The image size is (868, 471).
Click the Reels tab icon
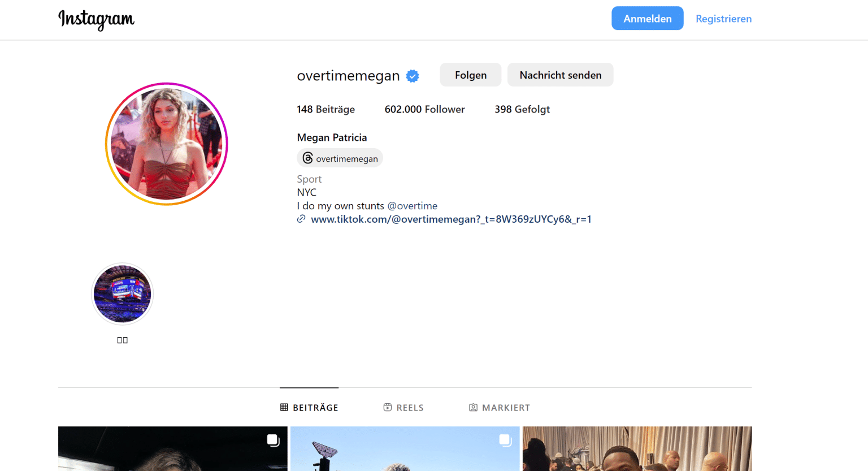click(388, 408)
